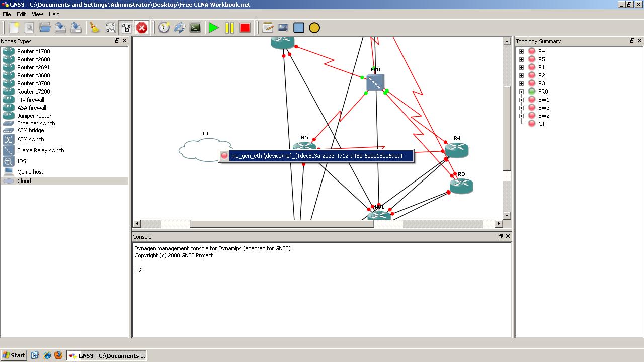Click the R4 router on canvas
Viewport: 644px width, 362px height.
pyautogui.click(x=457, y=150)
